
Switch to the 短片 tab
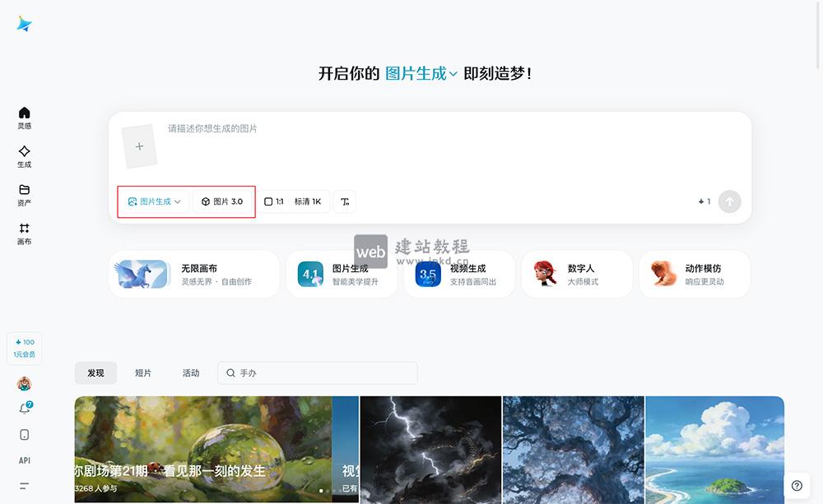point(143,372)
